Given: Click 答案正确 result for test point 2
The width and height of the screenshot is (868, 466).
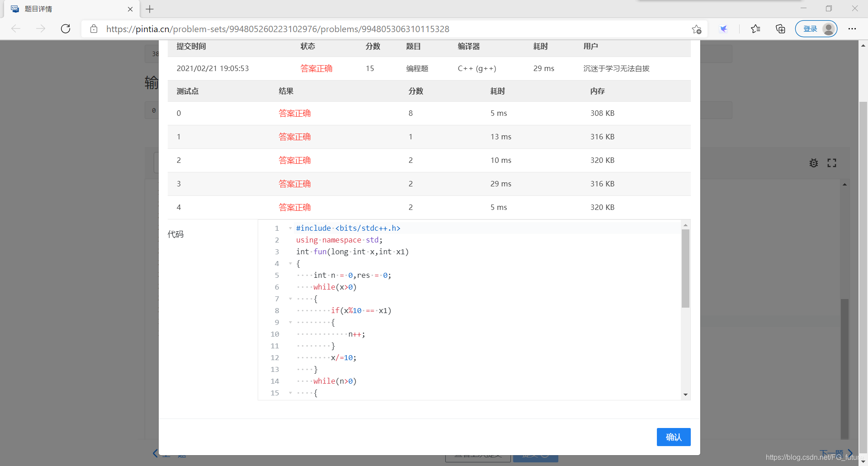Looking at the screenshot, I should pos(295,160).
